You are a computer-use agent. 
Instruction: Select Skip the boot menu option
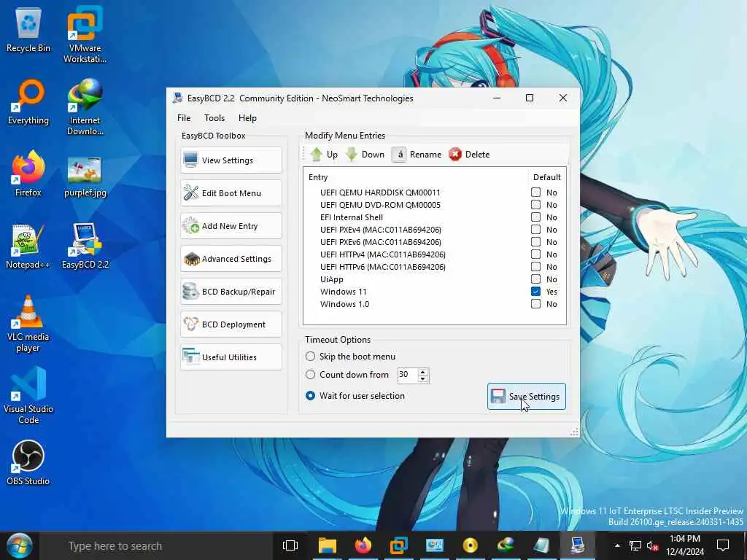[351, 356]
